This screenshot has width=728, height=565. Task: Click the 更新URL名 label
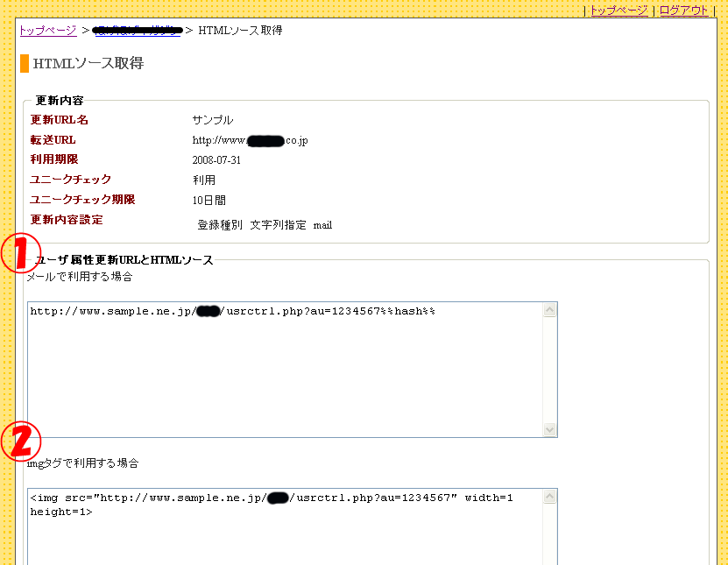59,120
